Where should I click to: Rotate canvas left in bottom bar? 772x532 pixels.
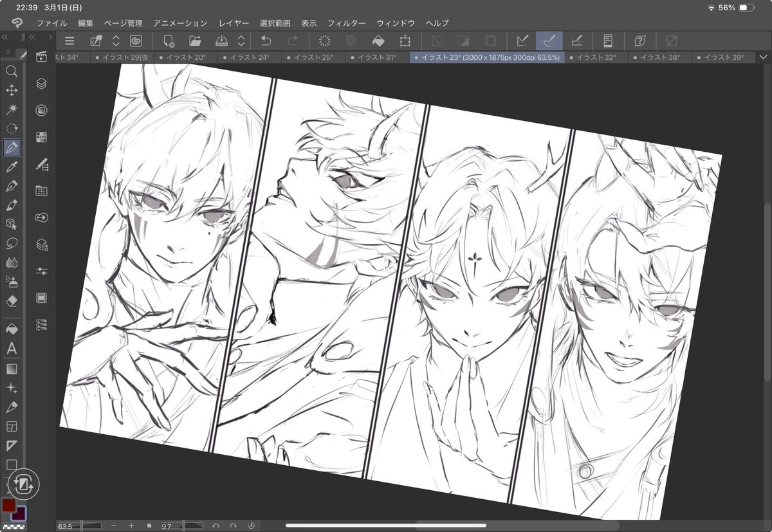click(217, 526)
